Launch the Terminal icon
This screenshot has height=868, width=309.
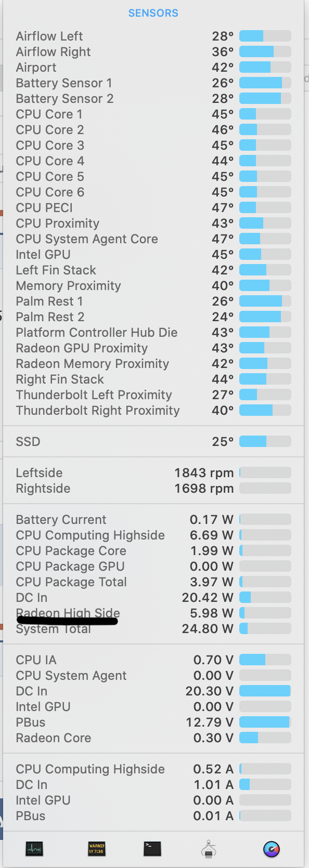tap(152, 849)
